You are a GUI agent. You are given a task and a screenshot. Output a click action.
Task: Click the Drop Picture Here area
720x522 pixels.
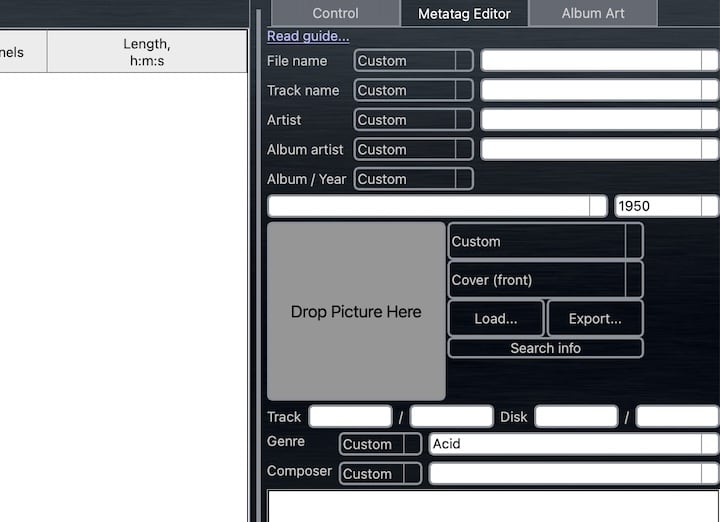tap(356, 311)
